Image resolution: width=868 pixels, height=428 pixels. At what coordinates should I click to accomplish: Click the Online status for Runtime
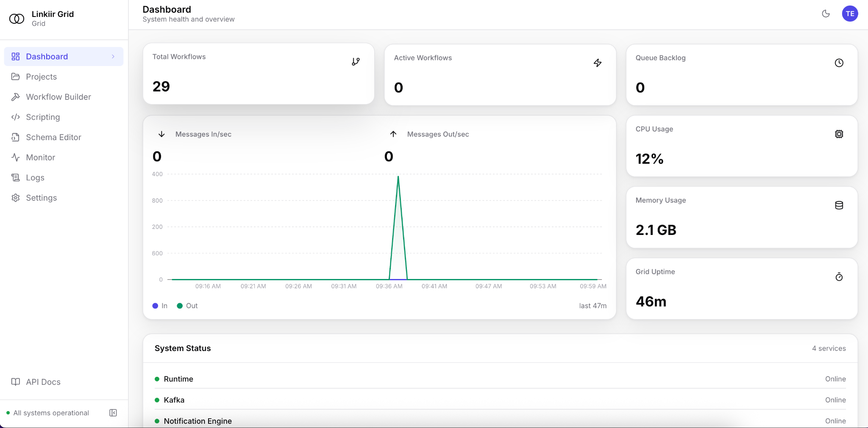(835, 379)
